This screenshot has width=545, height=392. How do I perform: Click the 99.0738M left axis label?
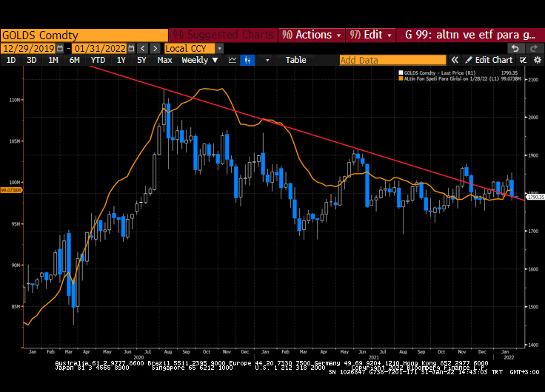click(11, 190)
